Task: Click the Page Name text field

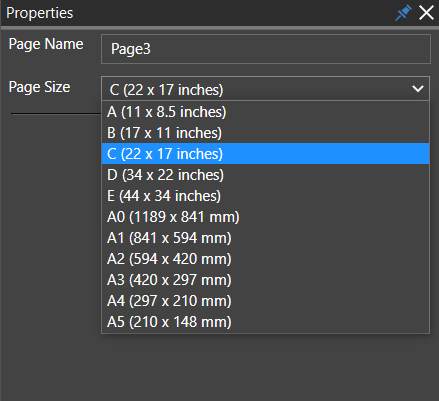Action: [x=266, y=49]
